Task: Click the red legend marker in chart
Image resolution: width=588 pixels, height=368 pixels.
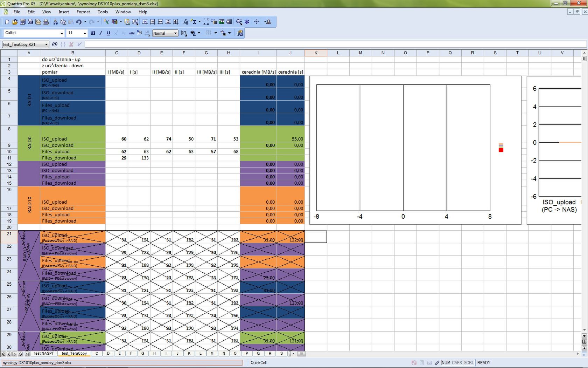Action: click(501, 150)
